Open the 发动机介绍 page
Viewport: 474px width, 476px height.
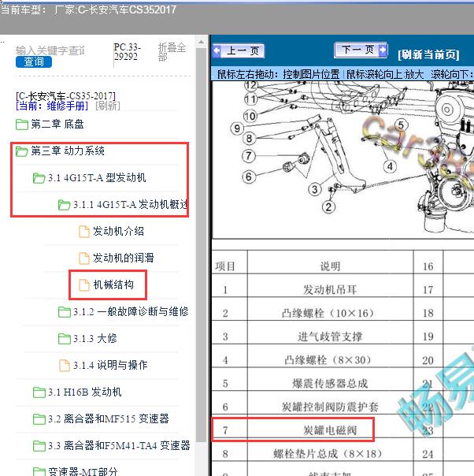pyautogui.click(x=118, y=232)
